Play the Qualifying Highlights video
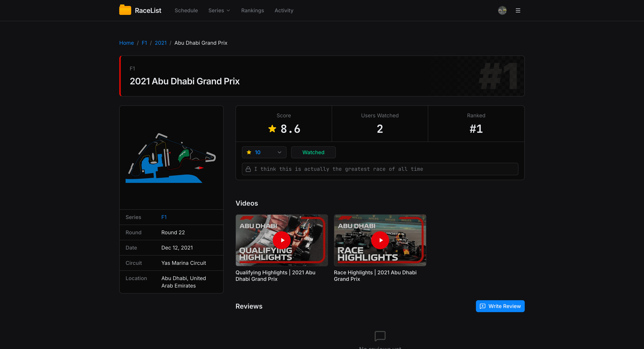Viewport: 644px width, 349px height. [282, 240]
